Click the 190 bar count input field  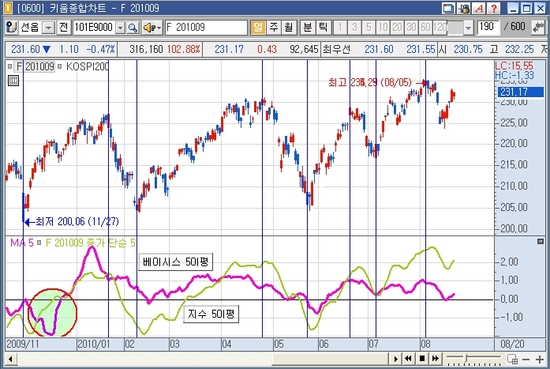coord(488,27)
